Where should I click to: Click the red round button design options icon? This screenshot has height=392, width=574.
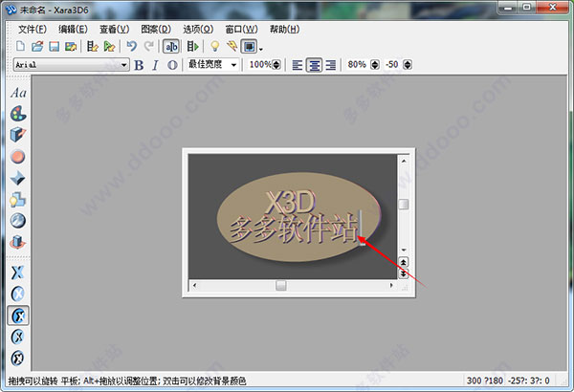(17, 157)
